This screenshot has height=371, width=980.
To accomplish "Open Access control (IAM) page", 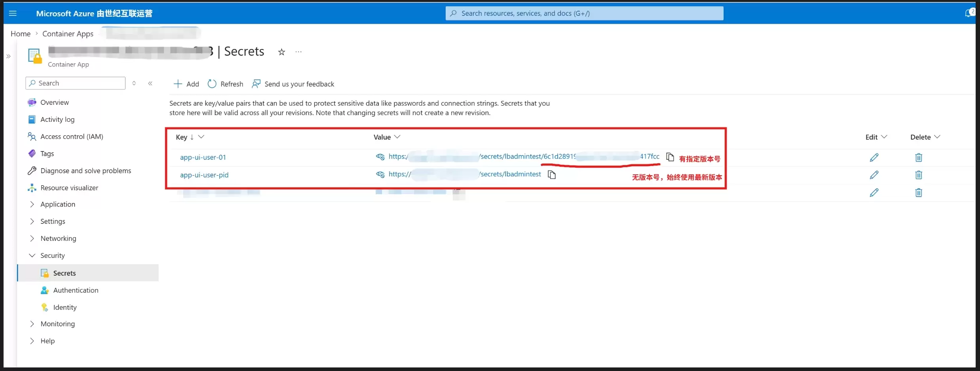I will tap(72, 136).
